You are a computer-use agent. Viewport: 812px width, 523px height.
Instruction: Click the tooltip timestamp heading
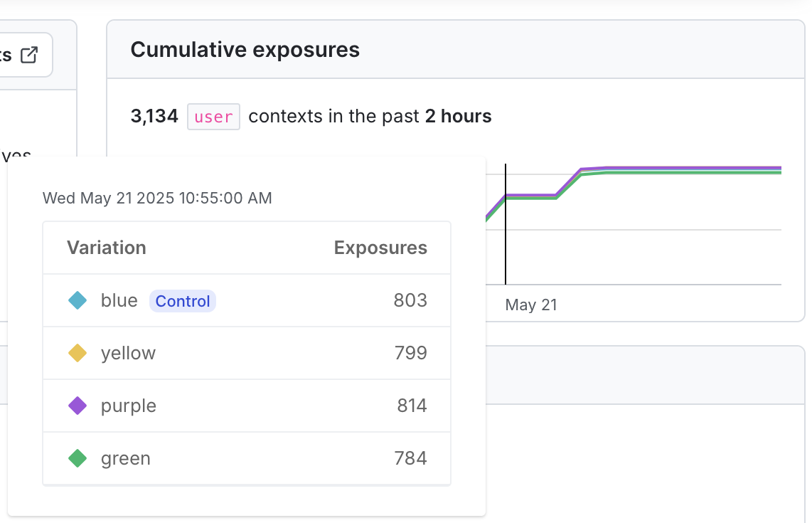coord(156,198)
